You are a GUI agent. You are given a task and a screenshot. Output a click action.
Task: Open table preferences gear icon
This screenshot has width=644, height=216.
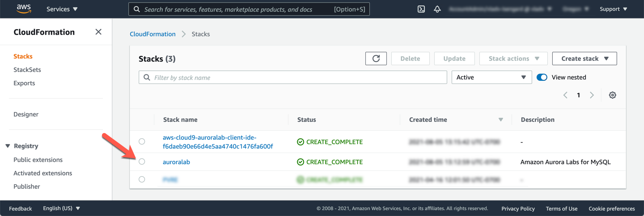[x=613, y=95]
